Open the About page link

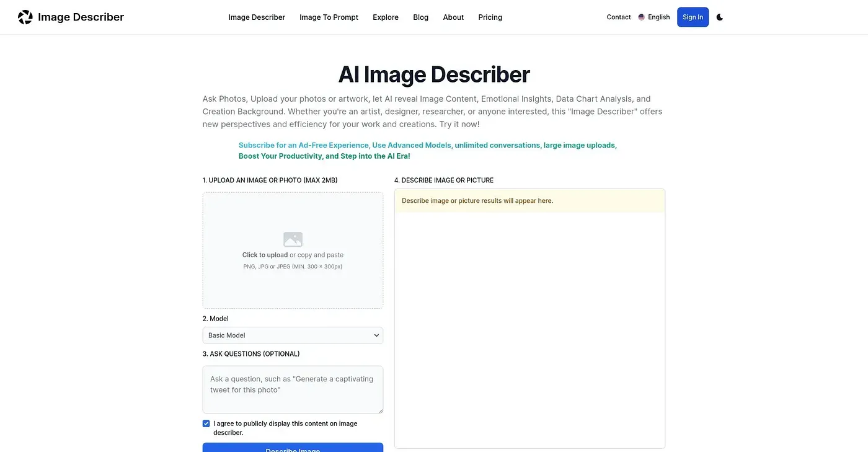(453, 17)
